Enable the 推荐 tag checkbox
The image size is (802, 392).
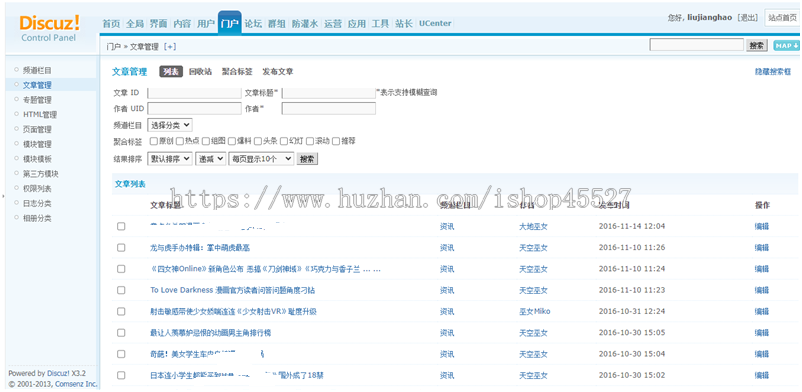(336, 141)
